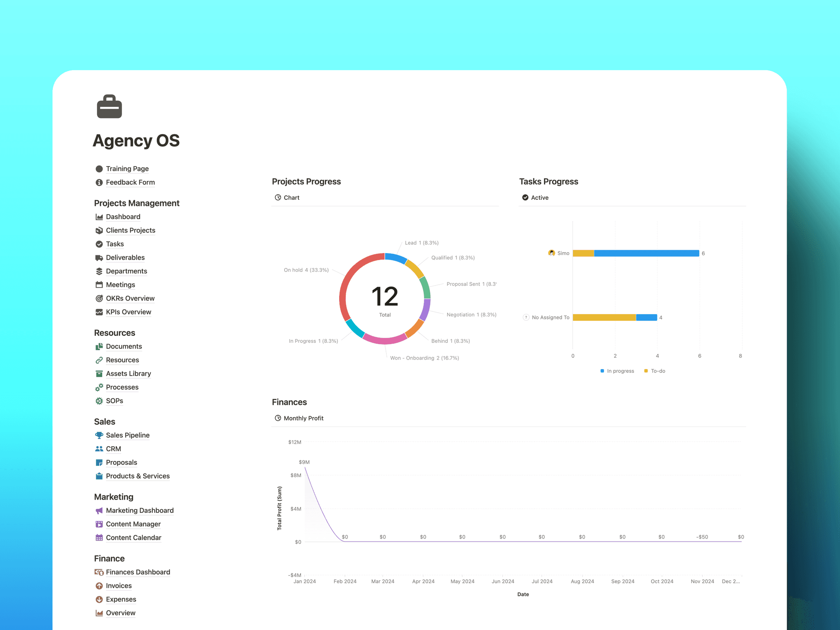This screenshot has width=840, height=630.
Task: Click the clock icon next to the Chart view
Action: click(278, 197)
